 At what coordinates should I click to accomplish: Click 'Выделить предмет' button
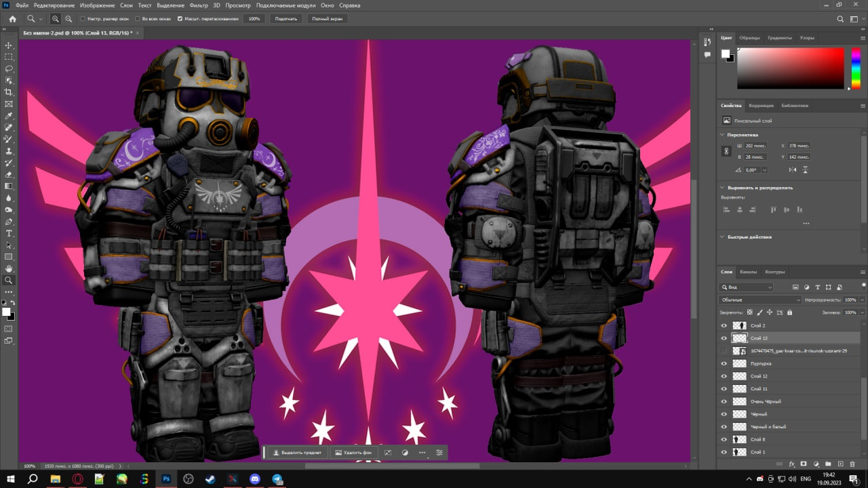pos(297,452)
